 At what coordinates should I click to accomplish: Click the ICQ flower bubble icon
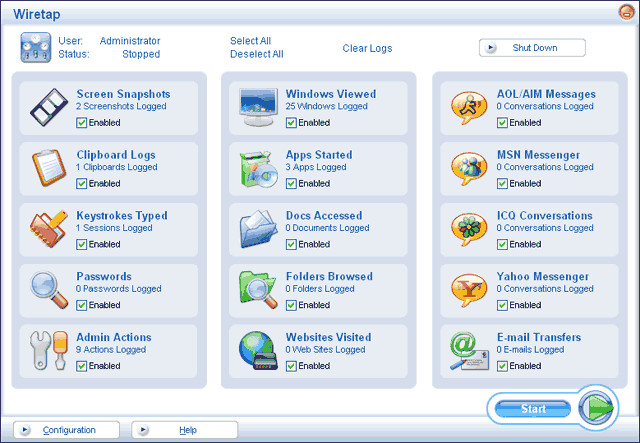[469, 229]
